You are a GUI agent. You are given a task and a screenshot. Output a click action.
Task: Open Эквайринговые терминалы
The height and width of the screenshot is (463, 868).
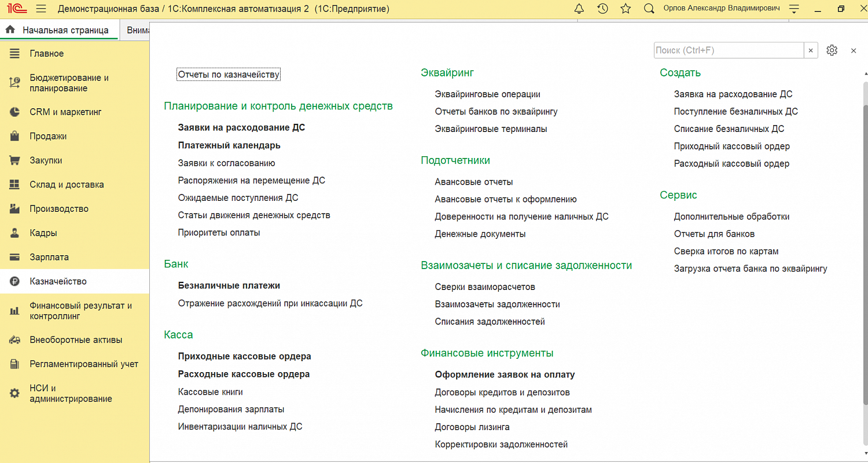coord(491,129)
